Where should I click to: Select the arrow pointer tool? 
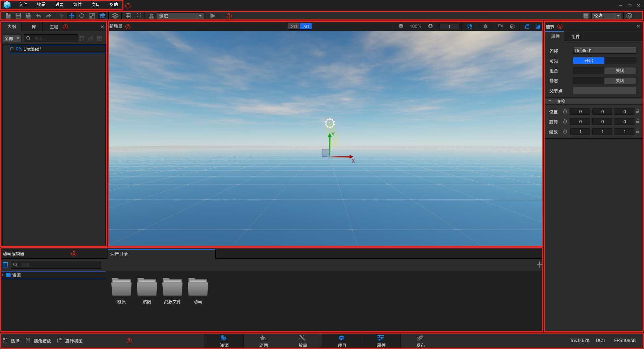(61, 16)
